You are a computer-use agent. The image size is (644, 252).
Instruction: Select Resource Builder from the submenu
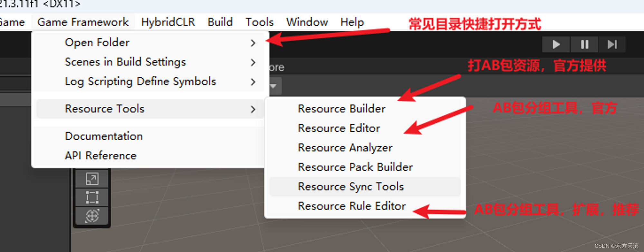click(x=341, y=108)
